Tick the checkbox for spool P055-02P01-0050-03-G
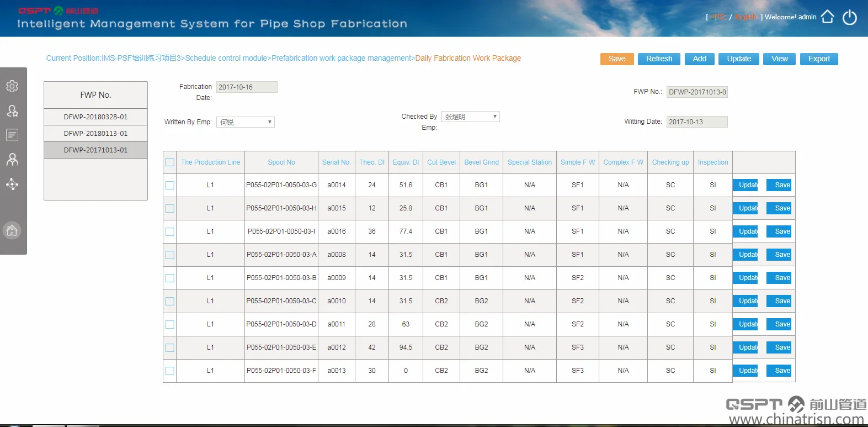Screen dimensions: 868x427 [170, 186]
